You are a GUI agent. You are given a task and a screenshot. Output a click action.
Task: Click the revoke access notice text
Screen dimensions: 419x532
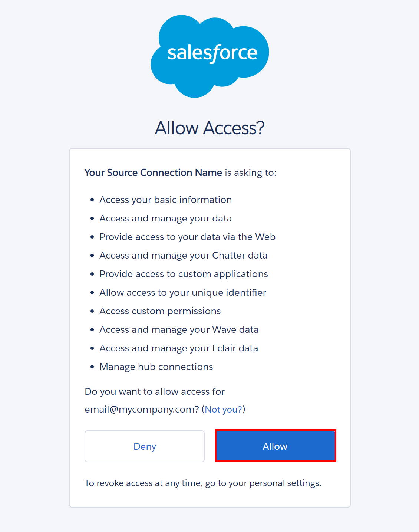[x=202, y=483]
